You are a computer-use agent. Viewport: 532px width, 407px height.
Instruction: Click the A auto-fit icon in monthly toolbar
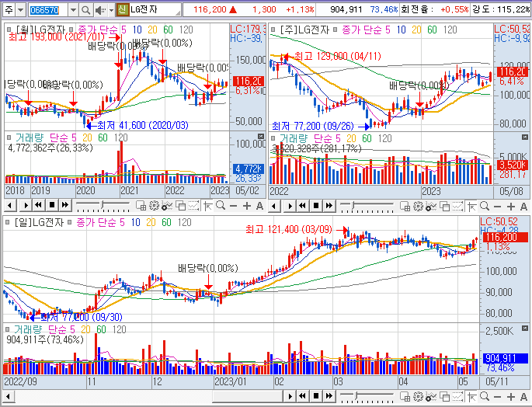point(260,206)
